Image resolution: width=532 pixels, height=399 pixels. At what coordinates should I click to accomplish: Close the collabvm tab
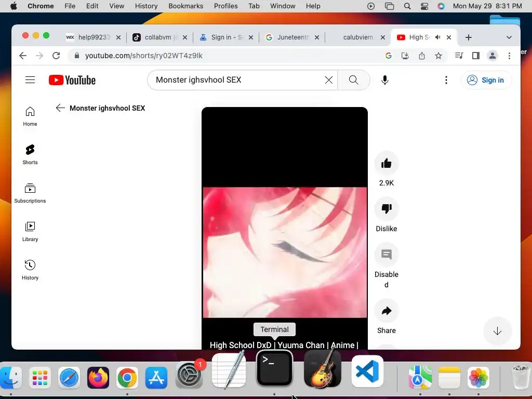(x=185, y=37)
